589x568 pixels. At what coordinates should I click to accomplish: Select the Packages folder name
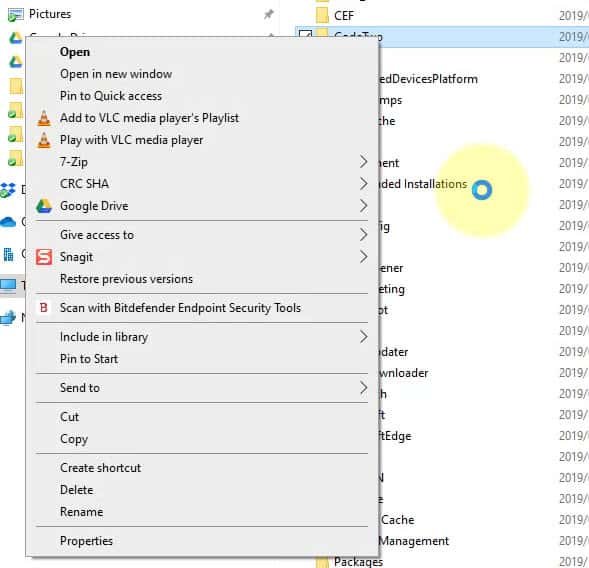(x=358, y=562)
